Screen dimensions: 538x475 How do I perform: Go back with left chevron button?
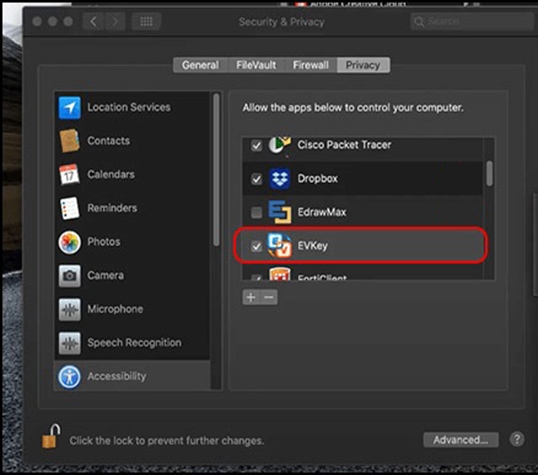click(93, 22)
